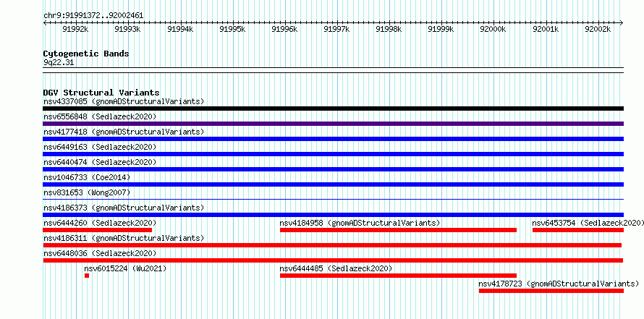Click the 91997k ruler tick label
This screenshot has height=319, width=644.
[336, 29]
